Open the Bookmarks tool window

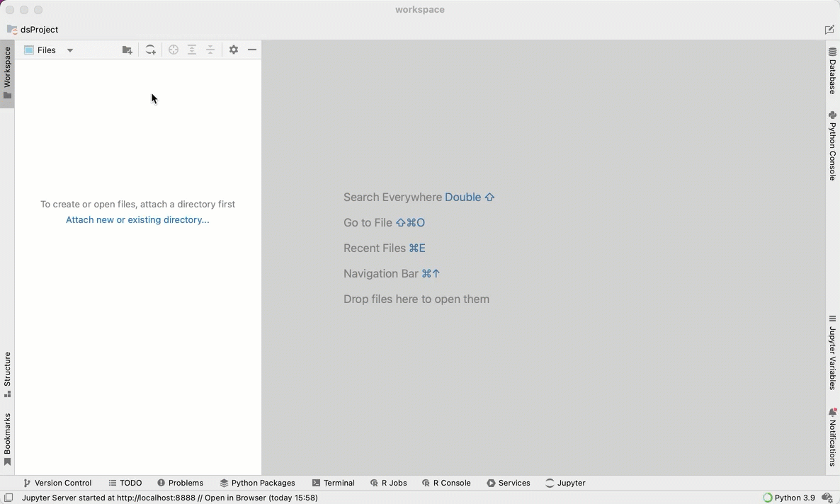click(x=7, y=439)
